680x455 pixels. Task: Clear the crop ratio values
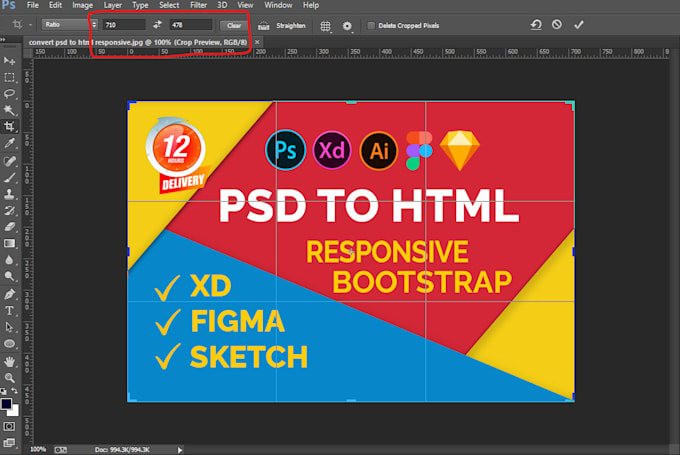(234, 26)
